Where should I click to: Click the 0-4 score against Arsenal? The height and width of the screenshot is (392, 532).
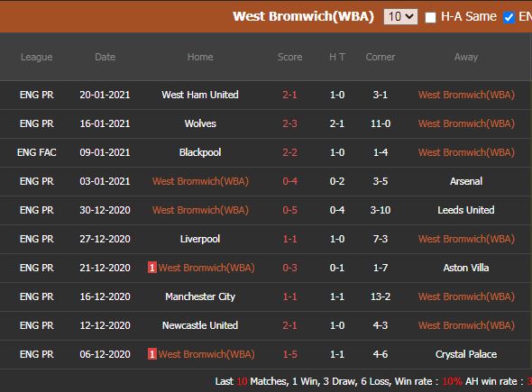tap(289, 181)
